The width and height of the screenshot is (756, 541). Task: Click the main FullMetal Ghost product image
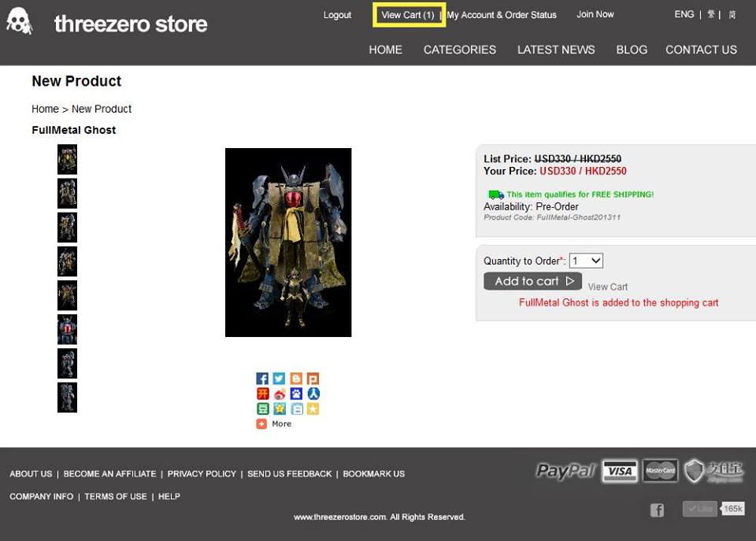288,243
